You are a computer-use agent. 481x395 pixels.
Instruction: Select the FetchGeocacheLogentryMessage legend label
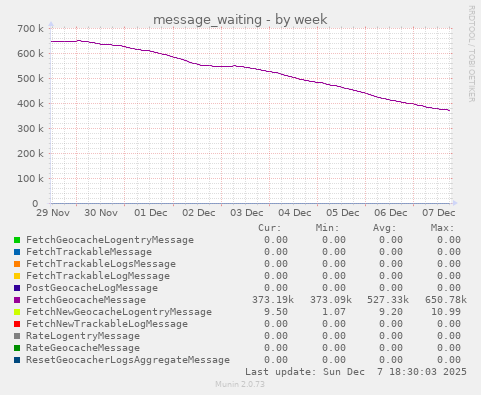click(110, 240)
